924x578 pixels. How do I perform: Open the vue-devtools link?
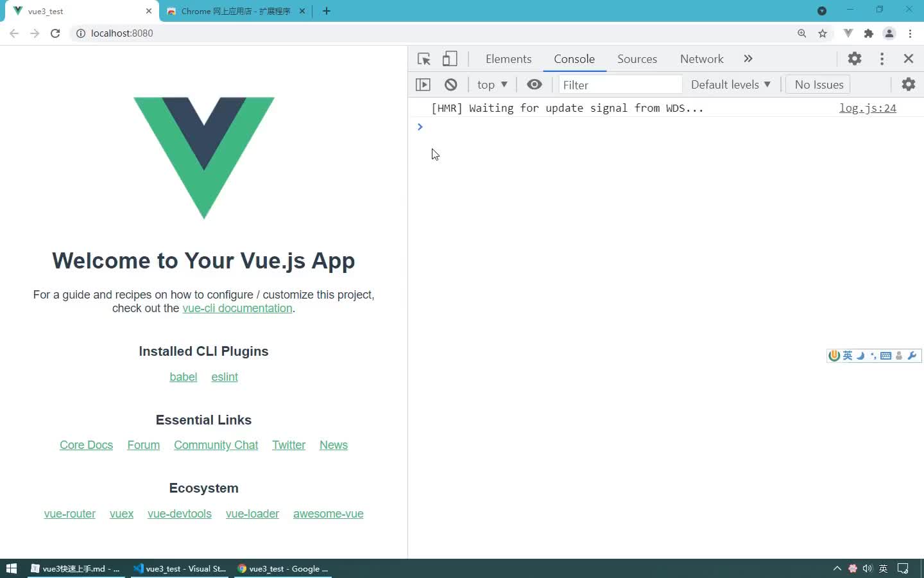point(180,514)
